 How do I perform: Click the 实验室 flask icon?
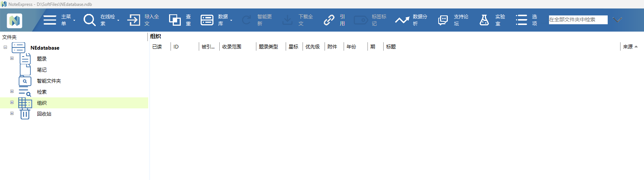[x=484, y=20]
